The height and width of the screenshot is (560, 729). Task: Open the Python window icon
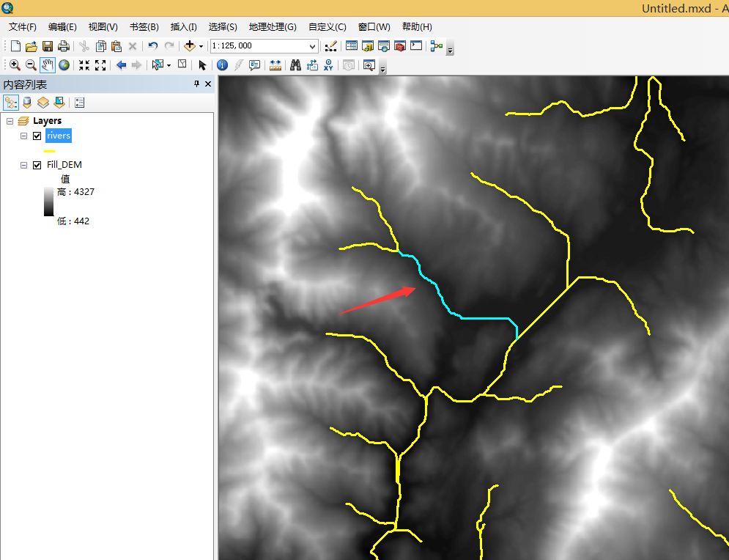click(416, 45)
